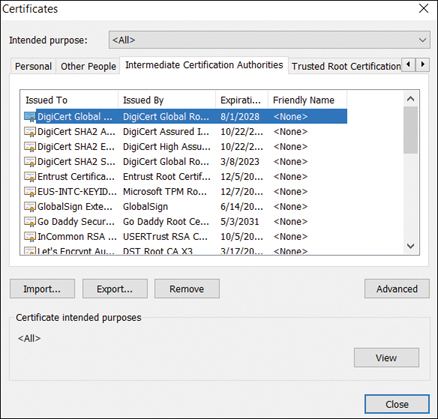Click the DigiCert Global certificate icon
The image size is (438, 419).
click(30, 117)
